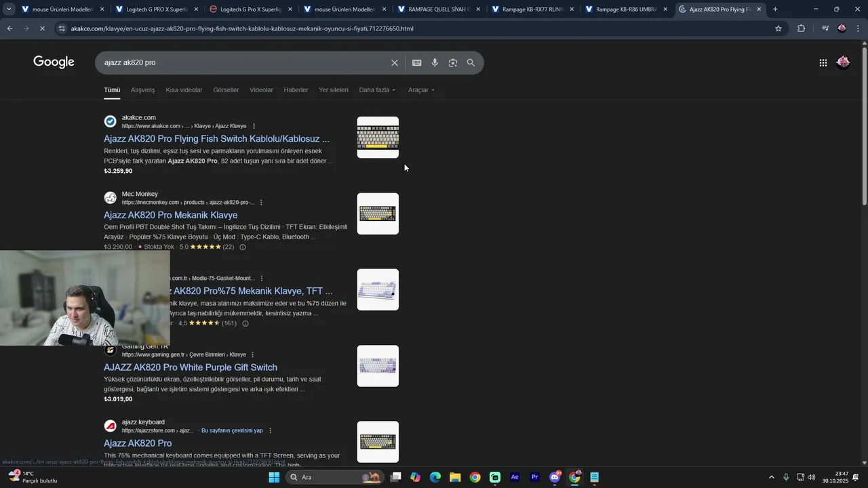The image size is (868, 488).
Task: Open the volume control in system tray
Action: coord(812,477)
